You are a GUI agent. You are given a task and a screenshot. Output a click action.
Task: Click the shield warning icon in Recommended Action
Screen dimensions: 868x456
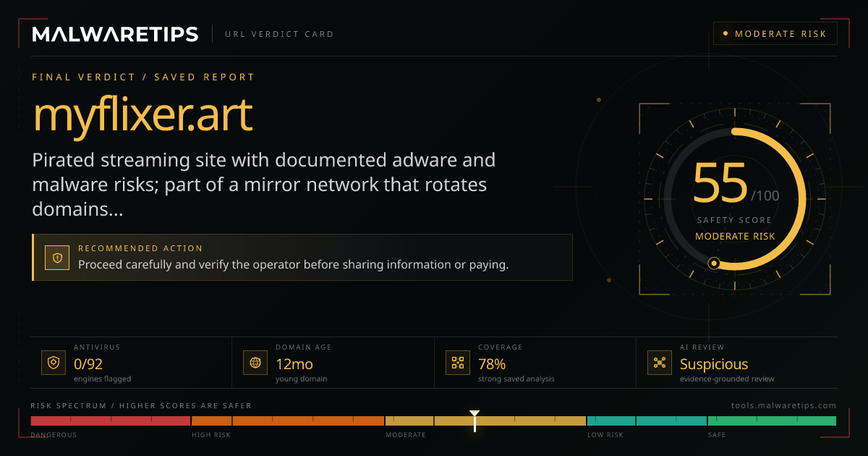point(57,257)
